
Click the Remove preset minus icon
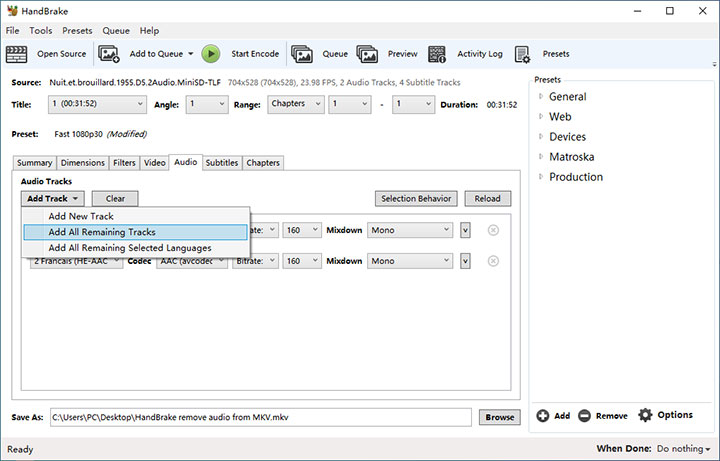tap(584, 416)
